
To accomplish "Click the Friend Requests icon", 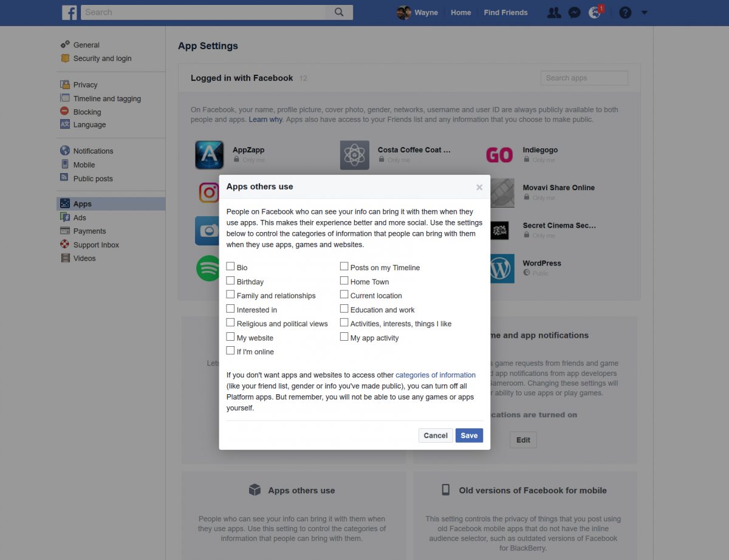I will [x=553, y=12].
